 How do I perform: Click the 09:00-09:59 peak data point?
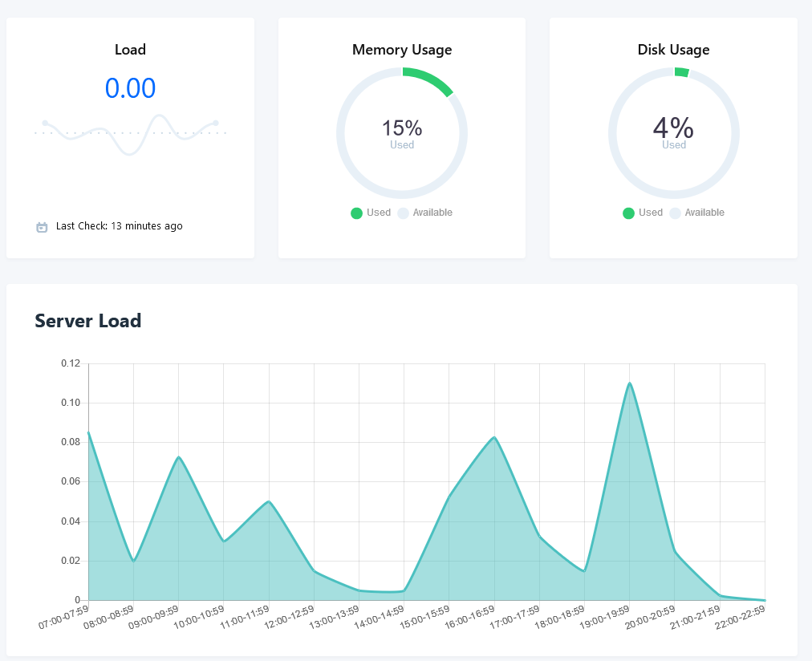[179, 457]
